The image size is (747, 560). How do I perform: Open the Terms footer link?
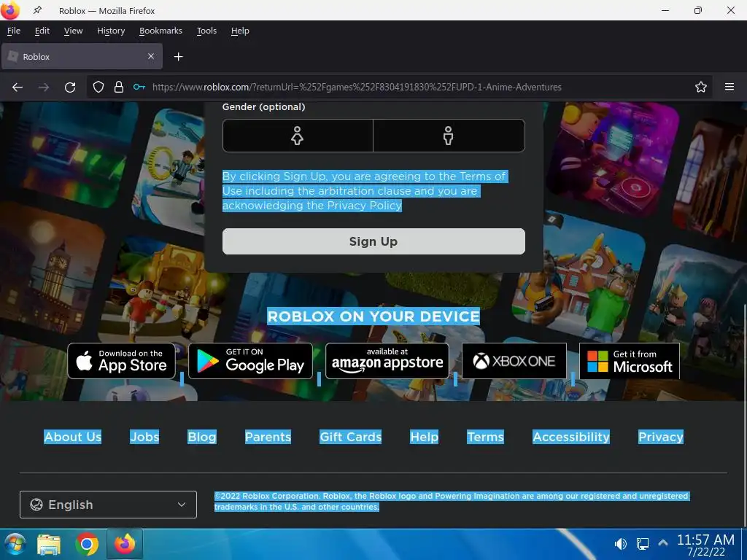point(485,437)
